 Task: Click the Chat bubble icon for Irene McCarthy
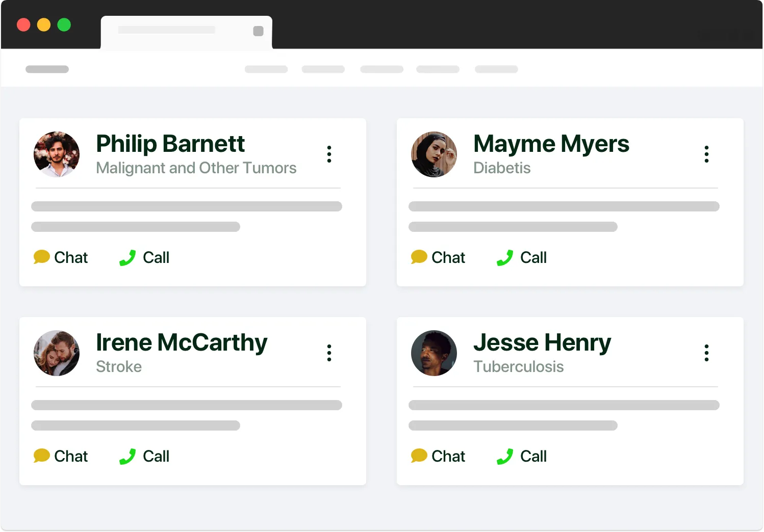[x=42, y=456]
